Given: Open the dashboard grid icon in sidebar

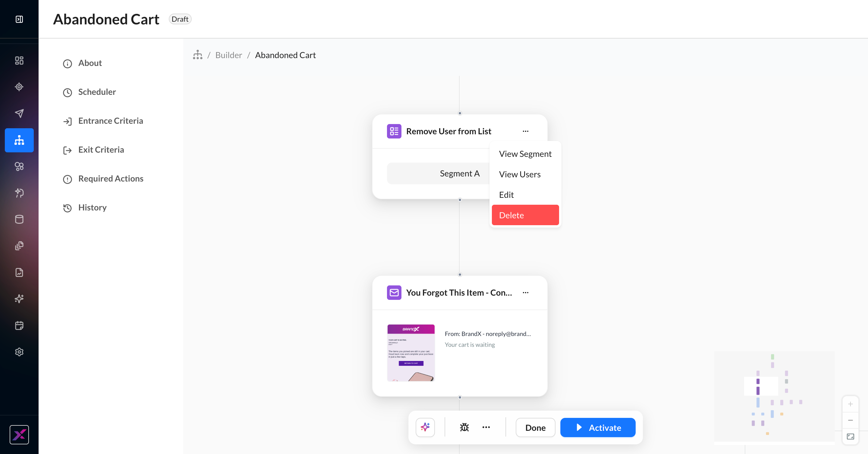Looking at the screenshot, I should 19,61.
